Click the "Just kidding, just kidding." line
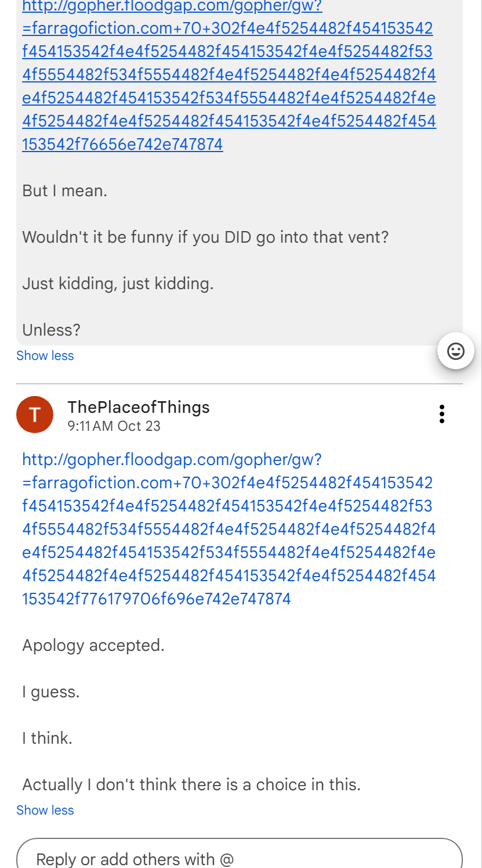482x868 pixels. pyautogui.click(x=118, y=284)
